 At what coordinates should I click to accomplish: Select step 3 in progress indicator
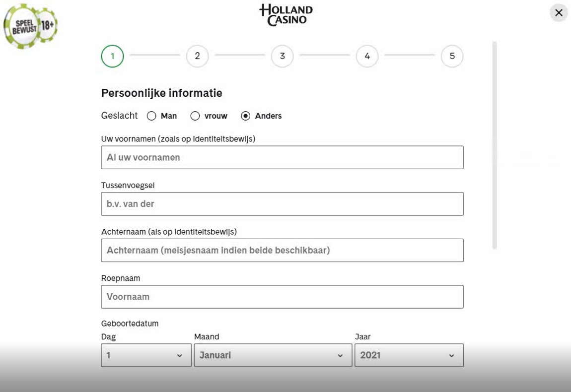[282, 56]
